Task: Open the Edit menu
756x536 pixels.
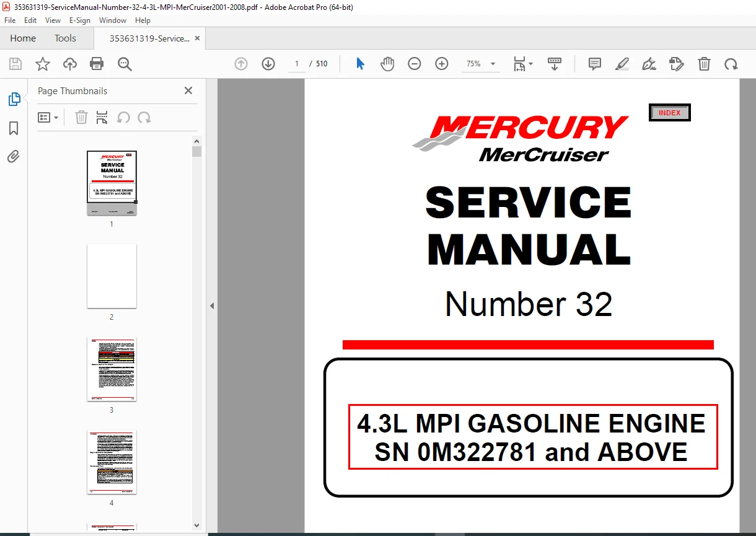Action: 30,20
